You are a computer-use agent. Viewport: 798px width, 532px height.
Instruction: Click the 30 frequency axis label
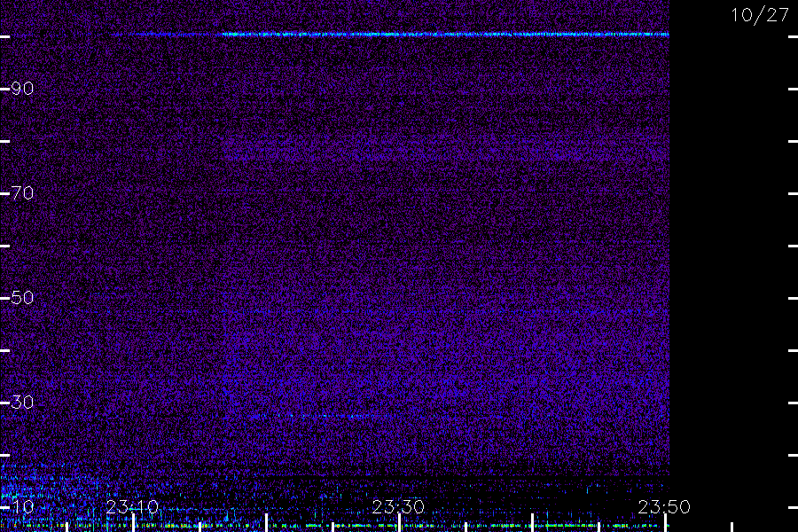click(x=22, y=403)
